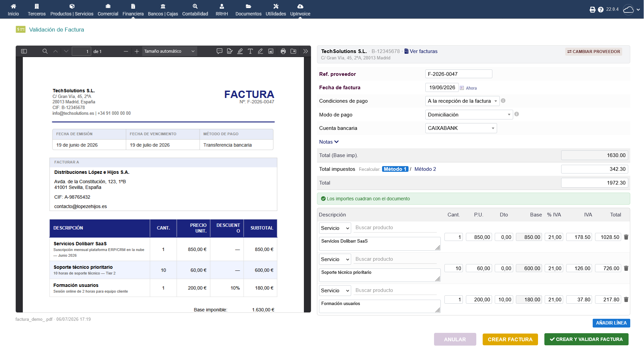Viewport: 644px width, 352px height.
Task: Click the PDF zoom in plus icon
Action: (137, 51)
